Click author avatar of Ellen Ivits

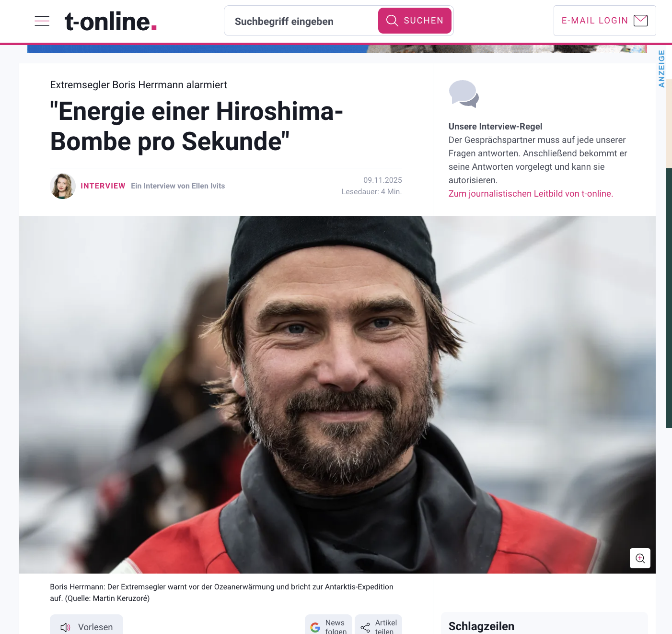[63, 186]
